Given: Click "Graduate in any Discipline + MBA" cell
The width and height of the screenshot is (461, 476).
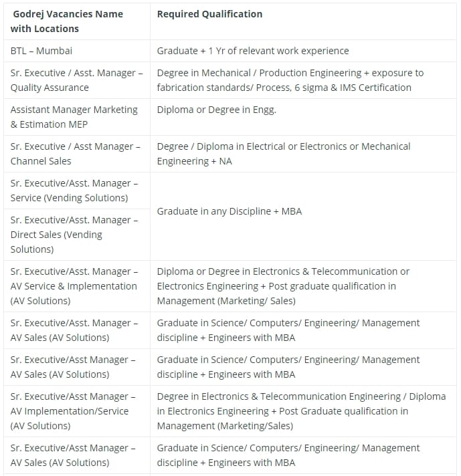Looking at the screenshot, I should (x=229, y=211).
